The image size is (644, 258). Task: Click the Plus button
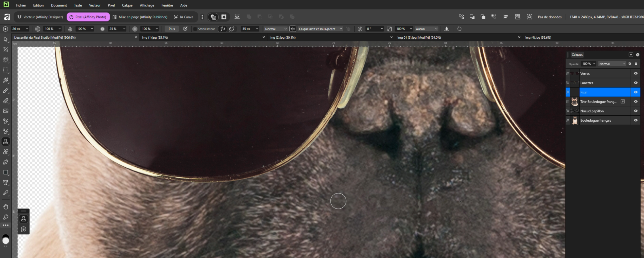tap(172, 29)
